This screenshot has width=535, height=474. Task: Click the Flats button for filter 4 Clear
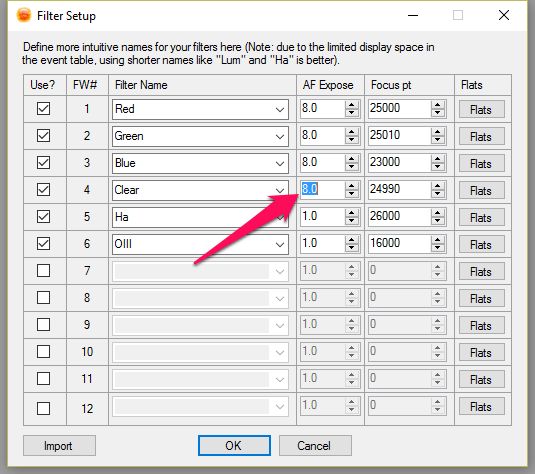pos(481,190)
